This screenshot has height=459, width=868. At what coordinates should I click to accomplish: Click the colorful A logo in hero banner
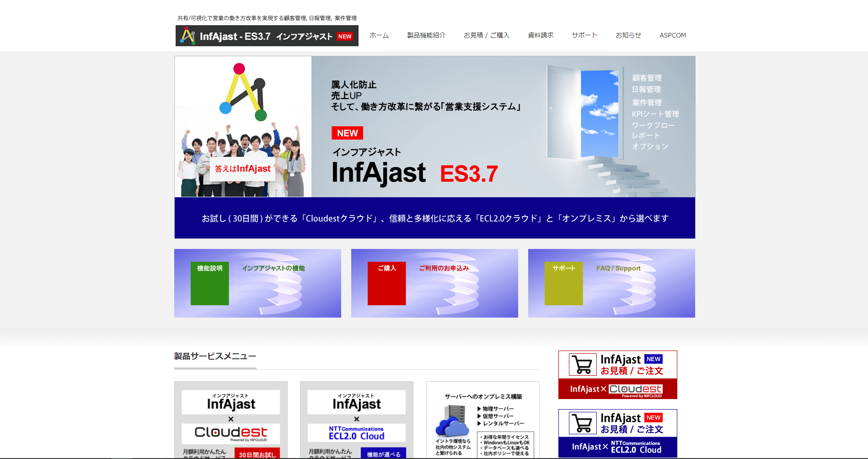point(243,92)
